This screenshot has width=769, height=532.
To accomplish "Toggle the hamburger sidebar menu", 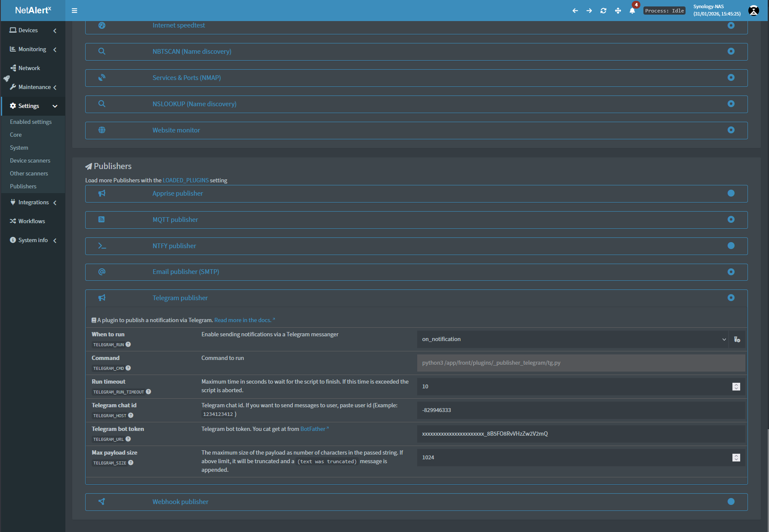I will pyautogui.click(x=74, y=11).
